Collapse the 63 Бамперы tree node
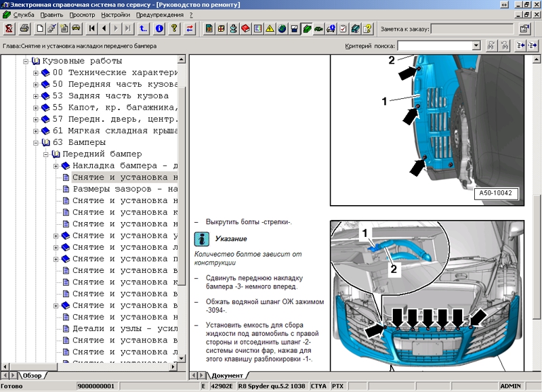This screenshot has width=542, height=392. click(37, 143)
